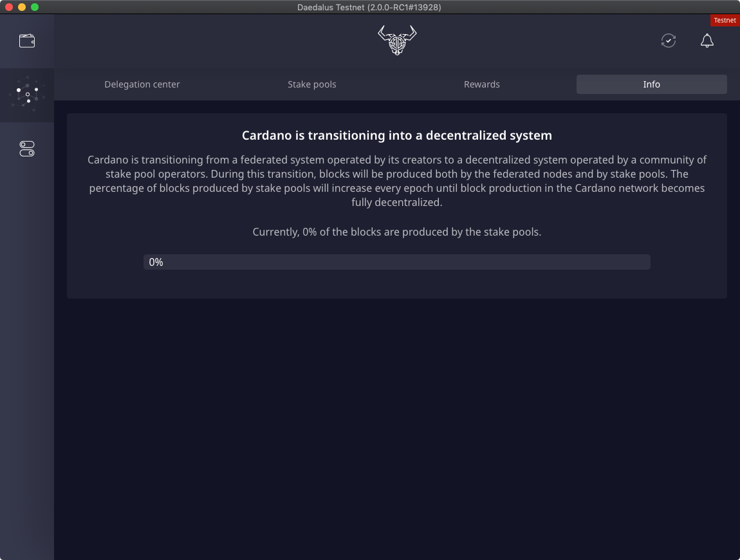
Task: Select the Info tab
Action: coord(651,84)
